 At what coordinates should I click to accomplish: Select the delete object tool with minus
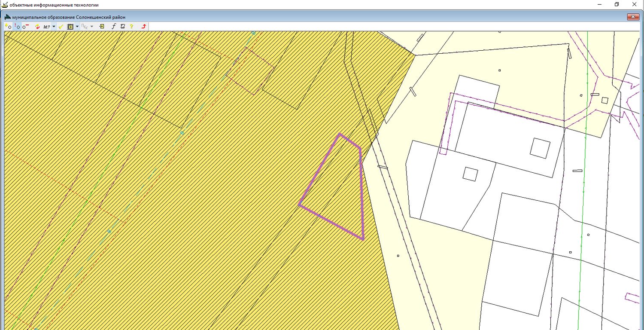(26, 26)
